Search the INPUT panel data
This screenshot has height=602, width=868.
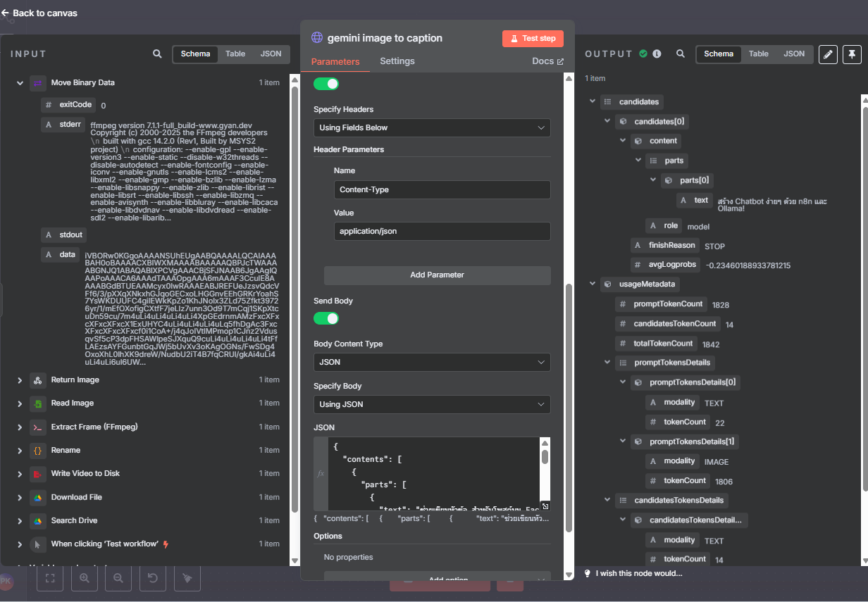pyautogui.click(x=157, y=54)
